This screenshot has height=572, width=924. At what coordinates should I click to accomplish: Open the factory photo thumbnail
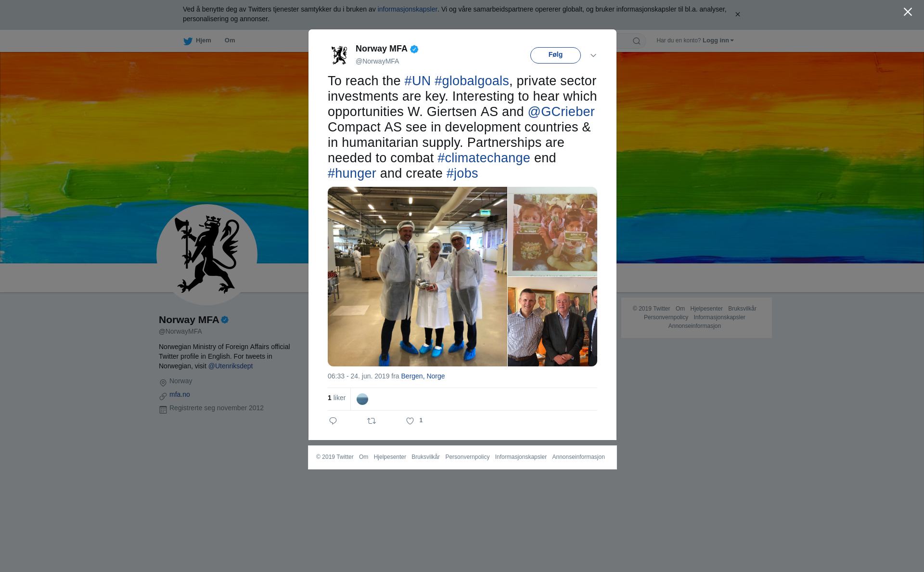coord(417,276)
